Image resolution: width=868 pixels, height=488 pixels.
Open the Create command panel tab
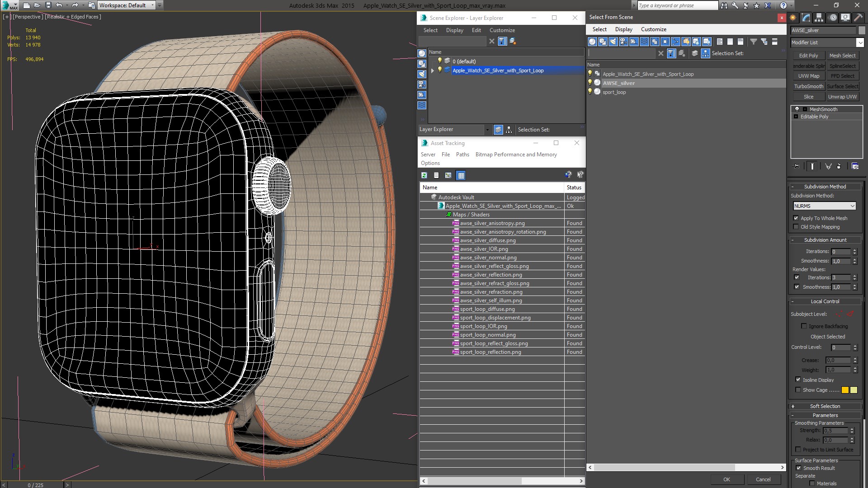[x=793, y=18]
